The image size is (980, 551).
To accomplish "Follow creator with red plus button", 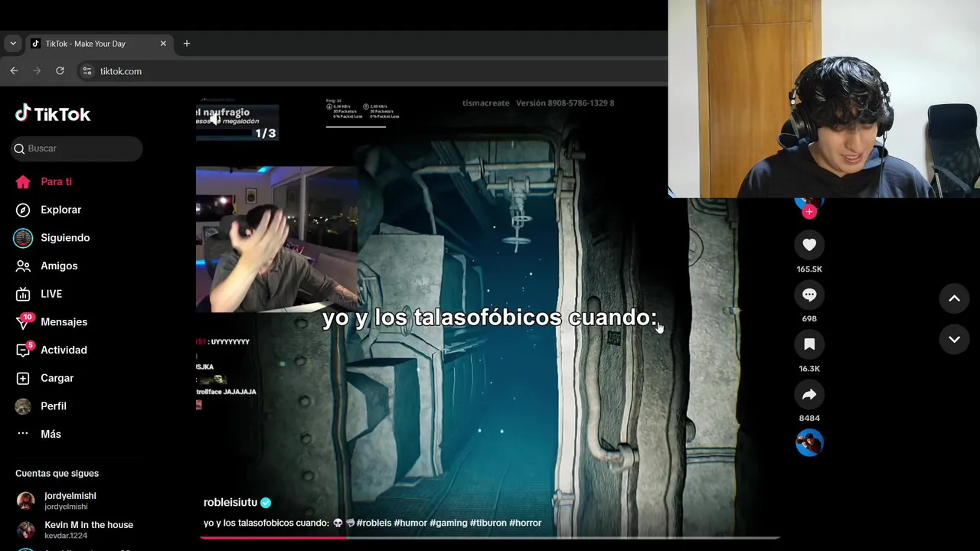I will [809, 212].
